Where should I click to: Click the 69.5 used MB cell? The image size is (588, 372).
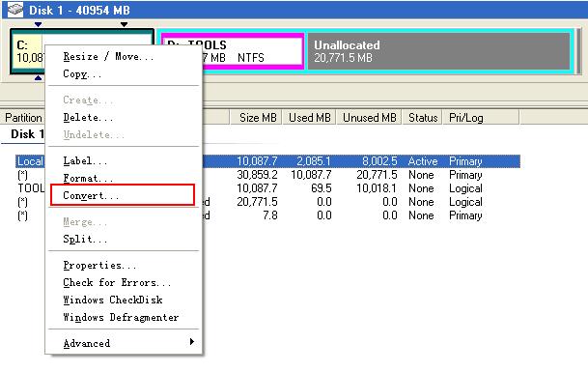[x=321, y=188]
